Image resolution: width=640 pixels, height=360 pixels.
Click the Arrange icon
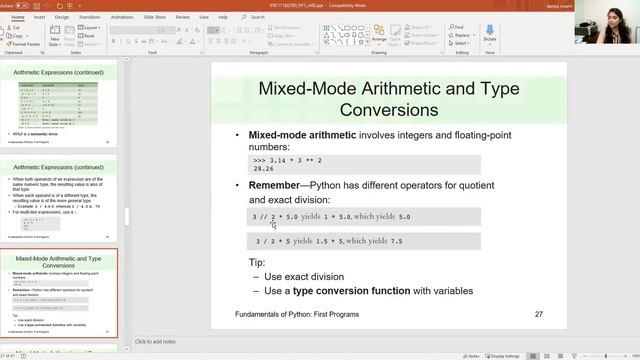(379, 31)
